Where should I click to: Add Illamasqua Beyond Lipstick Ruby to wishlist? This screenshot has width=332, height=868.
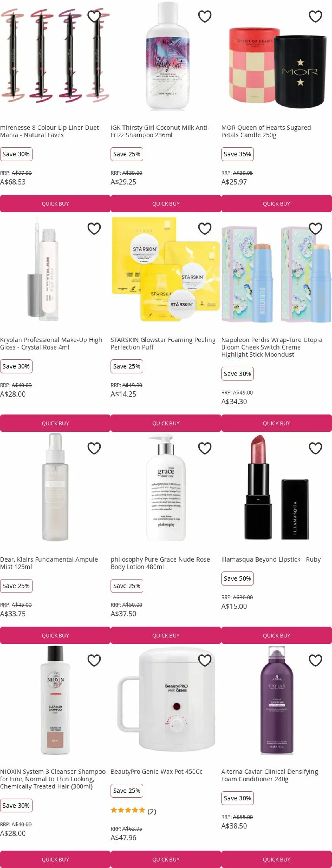[316, 448]
